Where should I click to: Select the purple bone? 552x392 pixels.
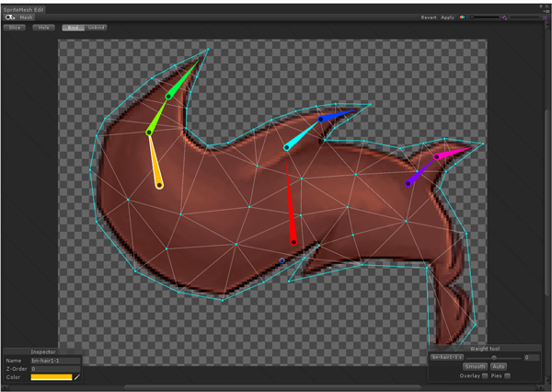[x=420, y=172]
